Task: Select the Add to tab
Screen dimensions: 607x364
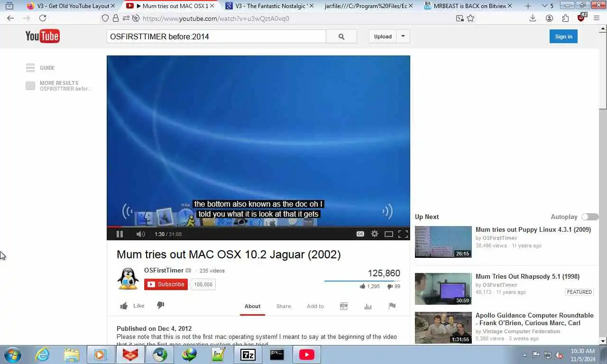Action: click(x=315, y=306)
